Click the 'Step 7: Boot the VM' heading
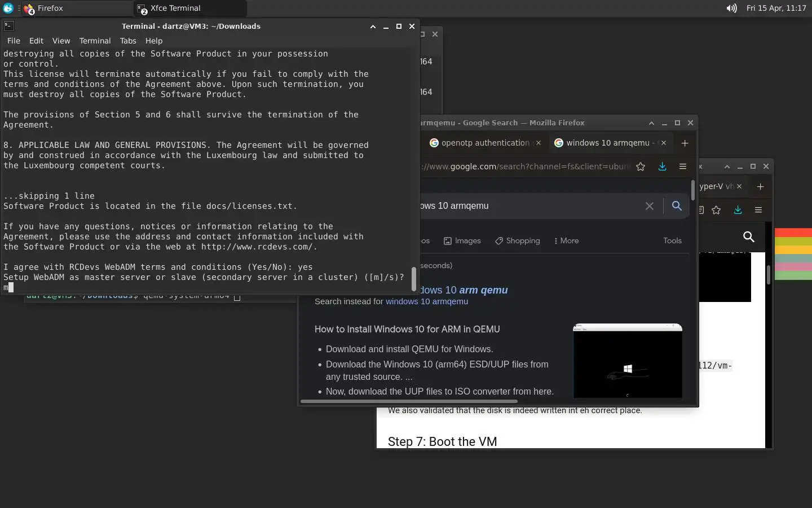The height and width of the screenshot is (508, 812). click(x=442, y=441)
